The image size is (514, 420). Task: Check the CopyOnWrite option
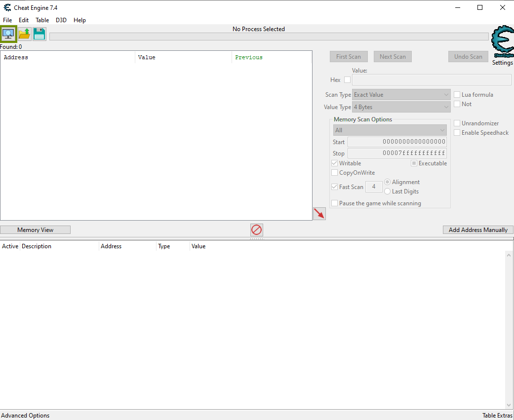tap(334, 173)
